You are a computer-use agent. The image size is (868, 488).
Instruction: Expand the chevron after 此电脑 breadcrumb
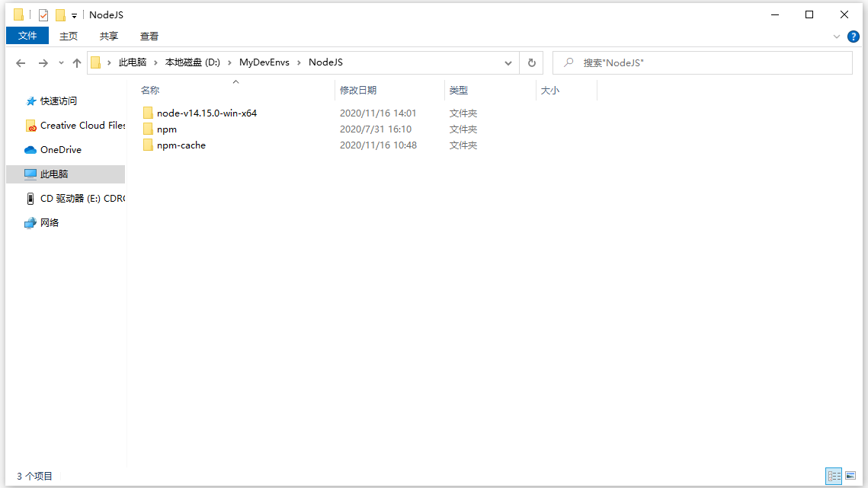click(155, 62)
